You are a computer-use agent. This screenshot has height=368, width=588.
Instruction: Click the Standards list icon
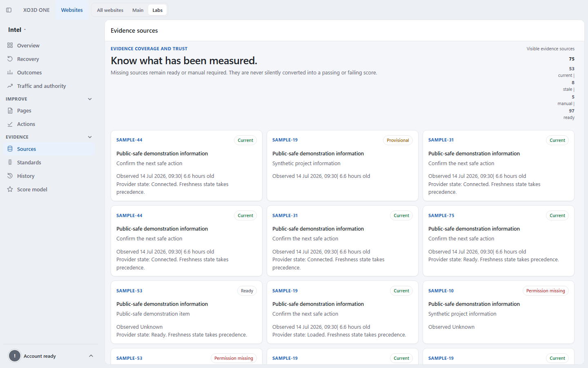10,162
